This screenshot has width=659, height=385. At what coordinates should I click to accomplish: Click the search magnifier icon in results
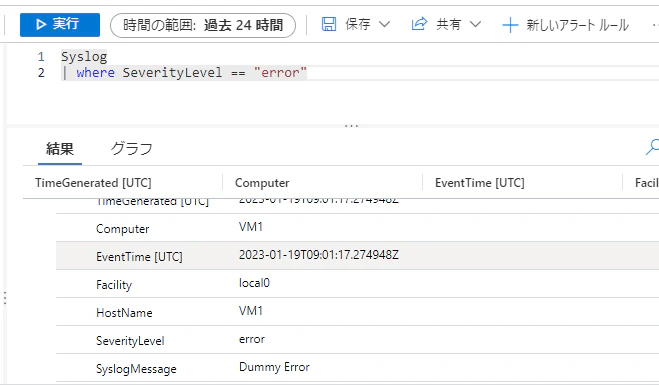(x=652, y=147)
